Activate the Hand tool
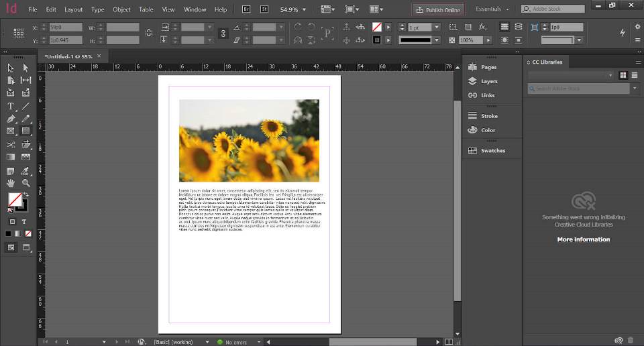The height and width of the screenshot is (346, 644). tap(11, 182)
